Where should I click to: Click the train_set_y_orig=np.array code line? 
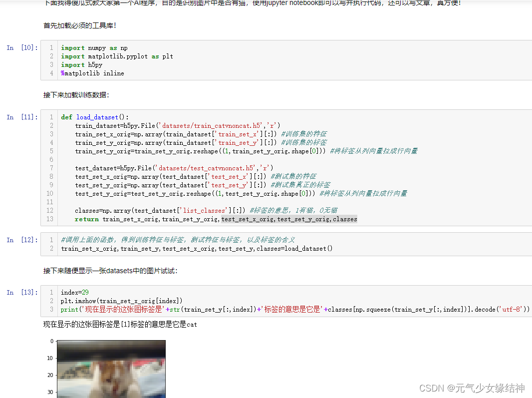201,143
